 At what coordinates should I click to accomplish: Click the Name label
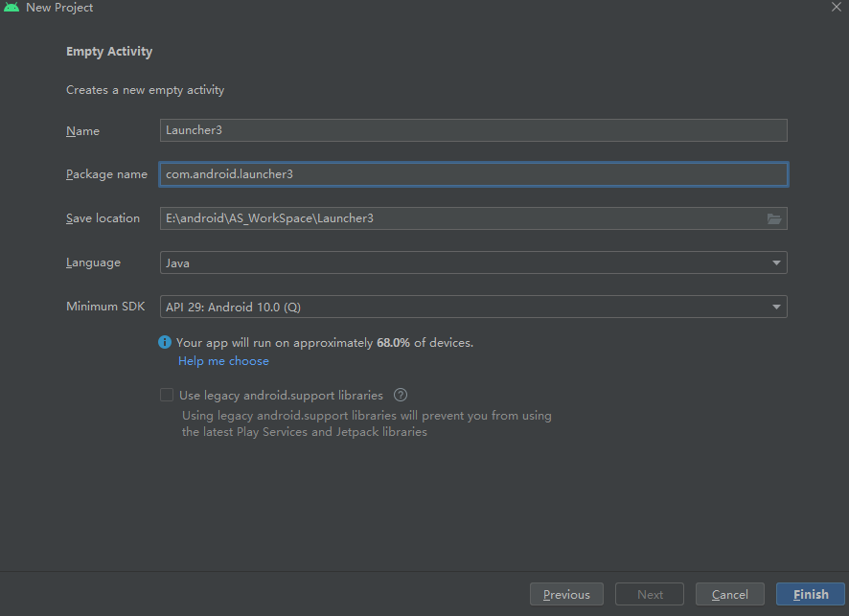tap(82, 131)
